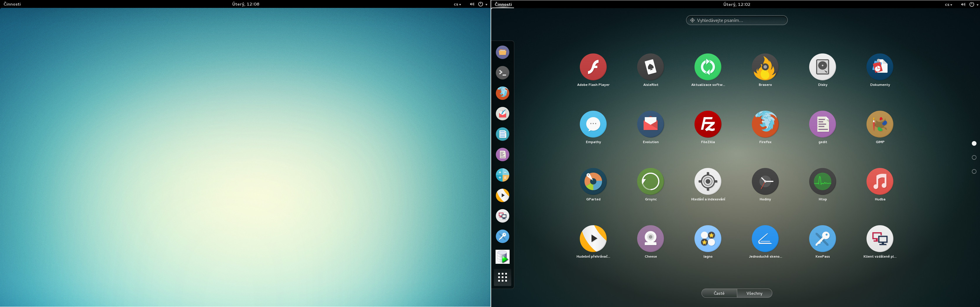This screenshot has height=307, width=980.
Task: Launch Jednoduché skenování scanner app
Action: point(765,239)
